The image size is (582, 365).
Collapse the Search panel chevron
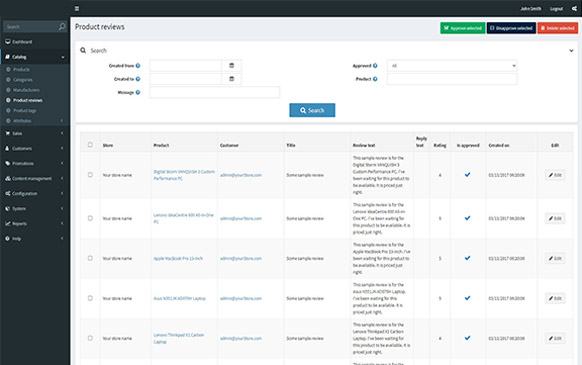pyautogui.click(x=571, y=50)
